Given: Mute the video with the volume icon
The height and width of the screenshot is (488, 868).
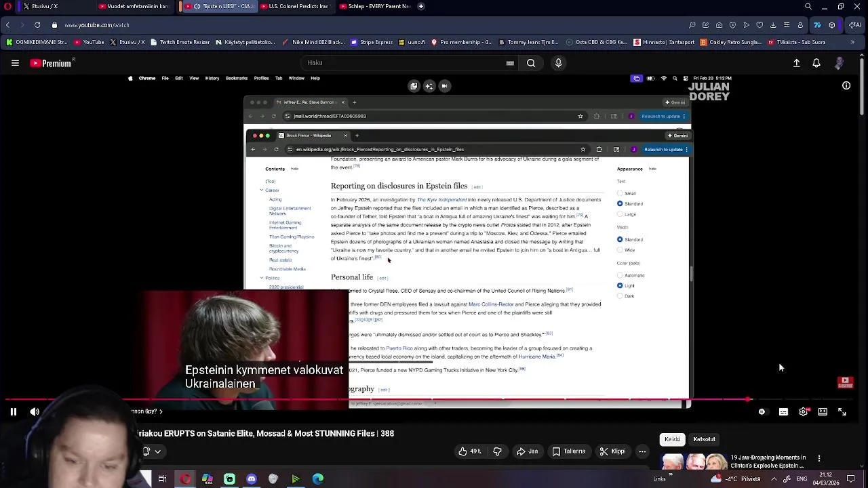Looking at the screenshot, I should click(35, 411).
